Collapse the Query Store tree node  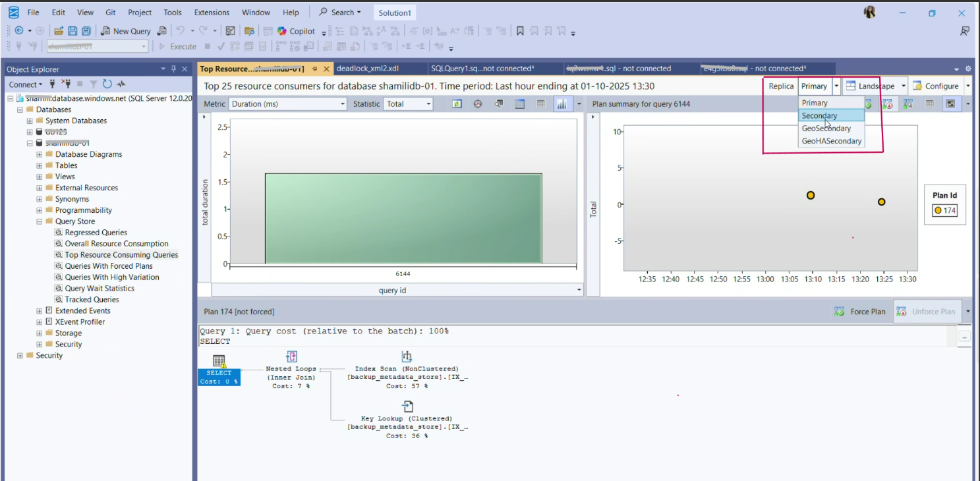(40, 221)
